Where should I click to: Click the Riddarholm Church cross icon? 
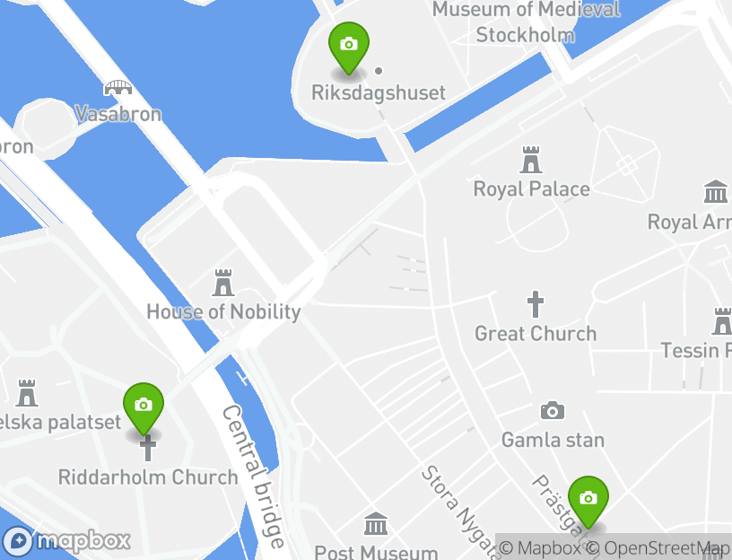[x=148, y=448]
